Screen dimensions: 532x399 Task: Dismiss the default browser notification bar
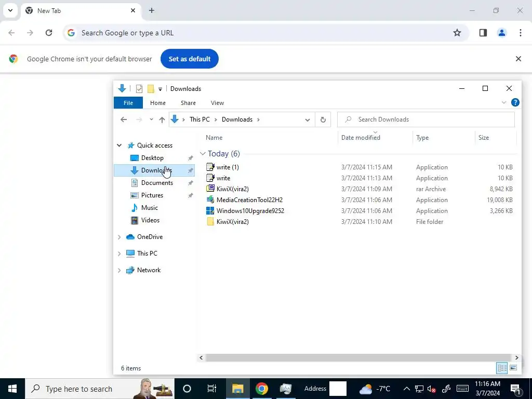coord(518,59)
